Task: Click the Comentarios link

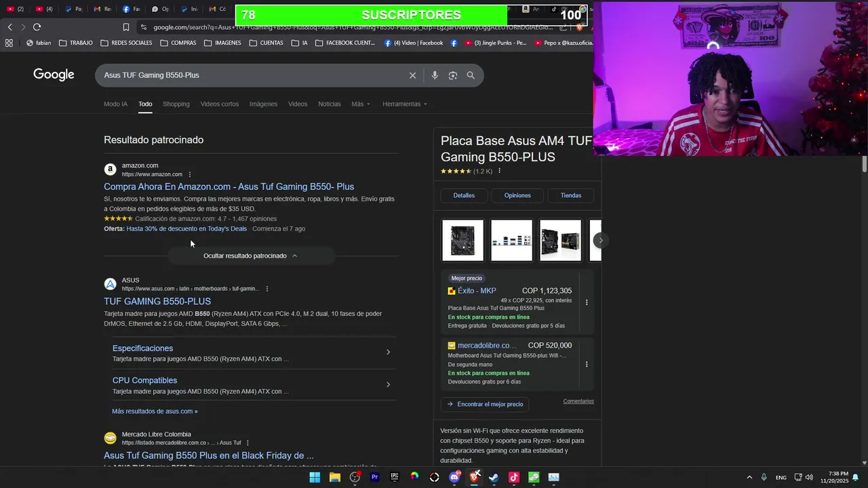Action: coord(578,401)
